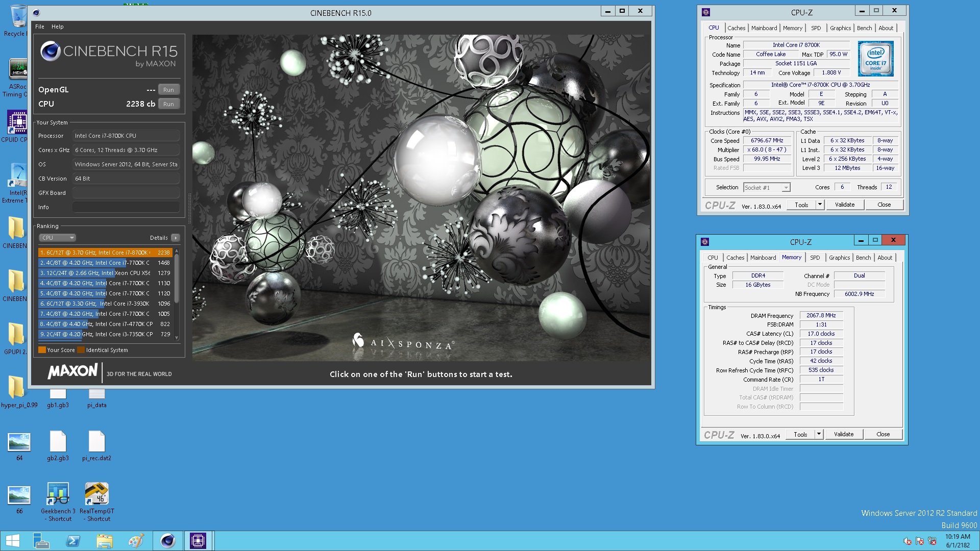Expand Tools dropdown arrow in bottom CPU-Z

point(819,434)
